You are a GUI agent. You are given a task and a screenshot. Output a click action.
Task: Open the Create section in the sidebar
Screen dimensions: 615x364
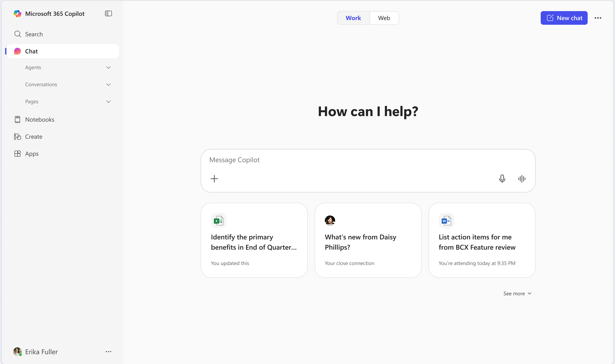click(34, 137)
